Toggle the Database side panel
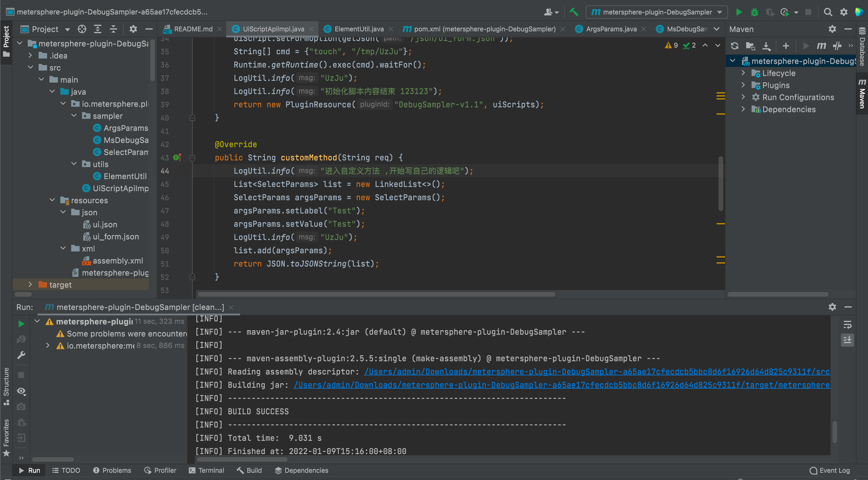Image resolution: width=868 pixels, height=480 pixels. tap(863, 47)
